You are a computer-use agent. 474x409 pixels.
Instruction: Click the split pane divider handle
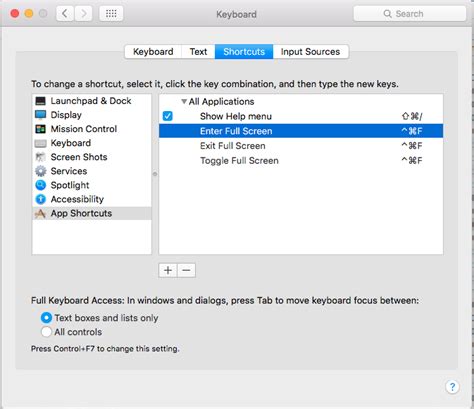coord(155,174)
